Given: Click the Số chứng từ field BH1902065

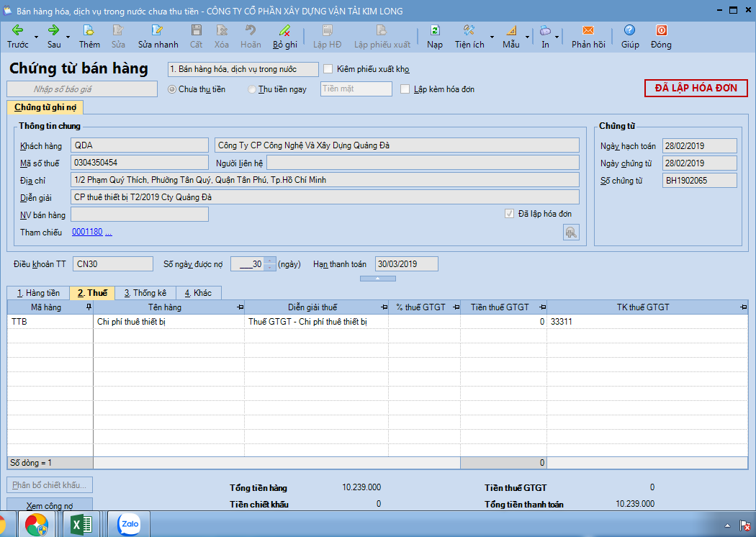Looking at the screenshot, I should [700, 181].
